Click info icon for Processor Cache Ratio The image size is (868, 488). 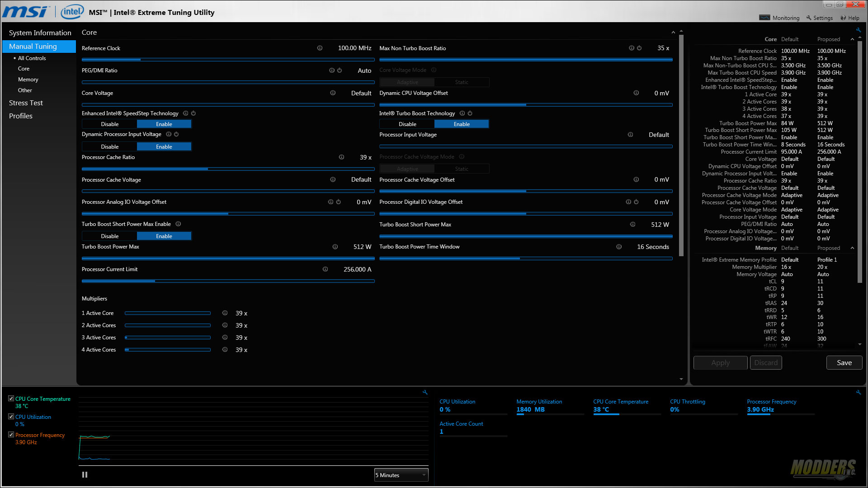click(341, 157)
